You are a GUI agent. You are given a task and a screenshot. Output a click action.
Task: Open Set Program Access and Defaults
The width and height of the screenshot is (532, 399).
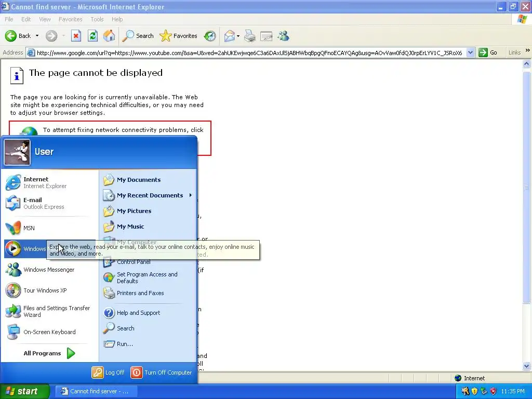pos(148,277)
